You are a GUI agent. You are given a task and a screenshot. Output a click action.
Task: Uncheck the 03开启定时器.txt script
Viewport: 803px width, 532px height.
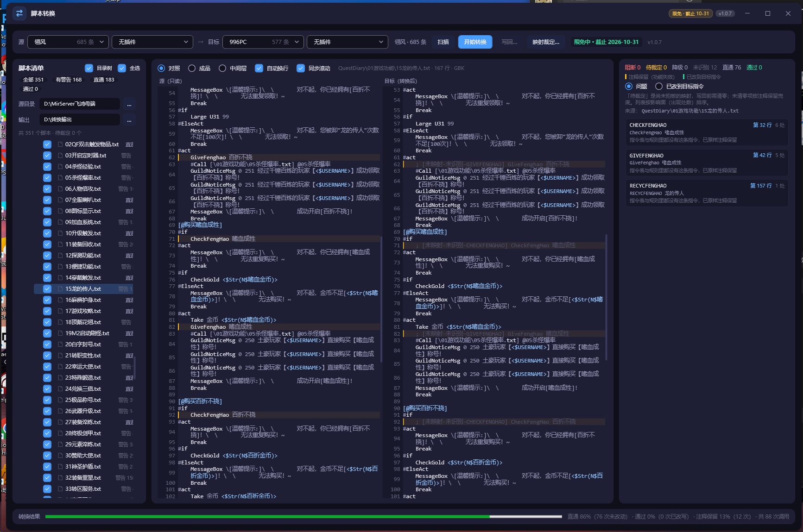[47, 156]
